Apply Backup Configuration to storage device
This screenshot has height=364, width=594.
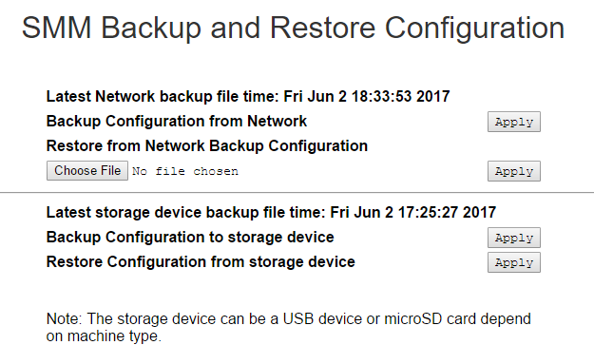[x=513, y=238]
